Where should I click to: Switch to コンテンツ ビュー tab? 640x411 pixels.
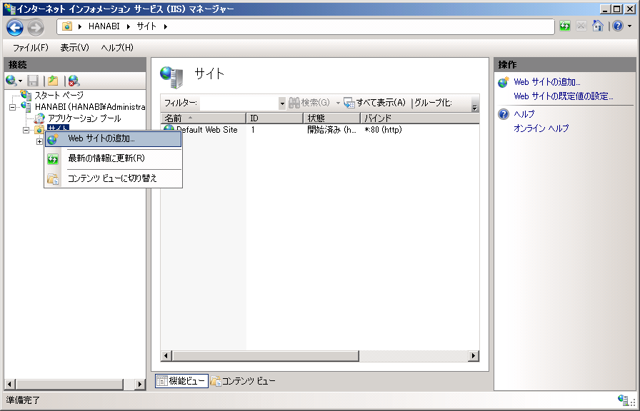click(243, 381)
